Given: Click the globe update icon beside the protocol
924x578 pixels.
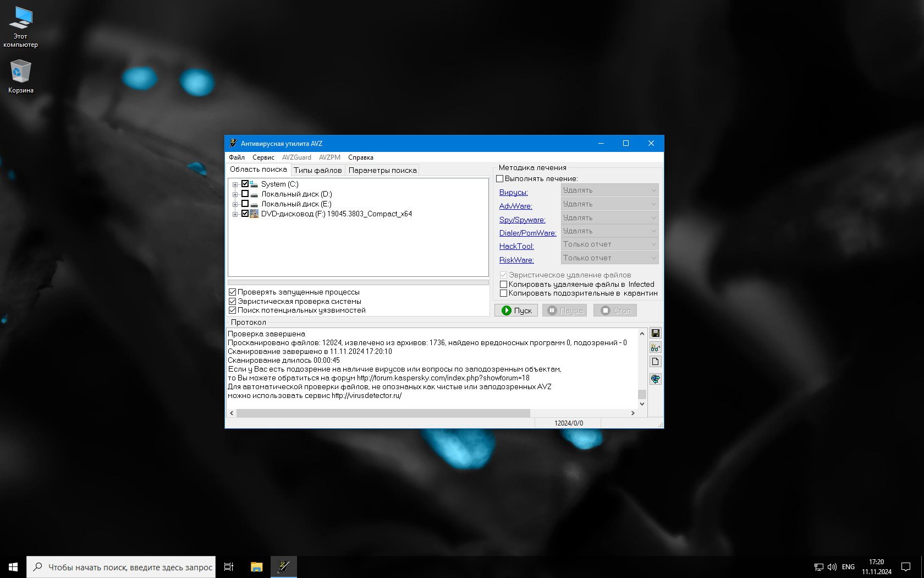Looking at the screenshot, I should click(655, 379).
